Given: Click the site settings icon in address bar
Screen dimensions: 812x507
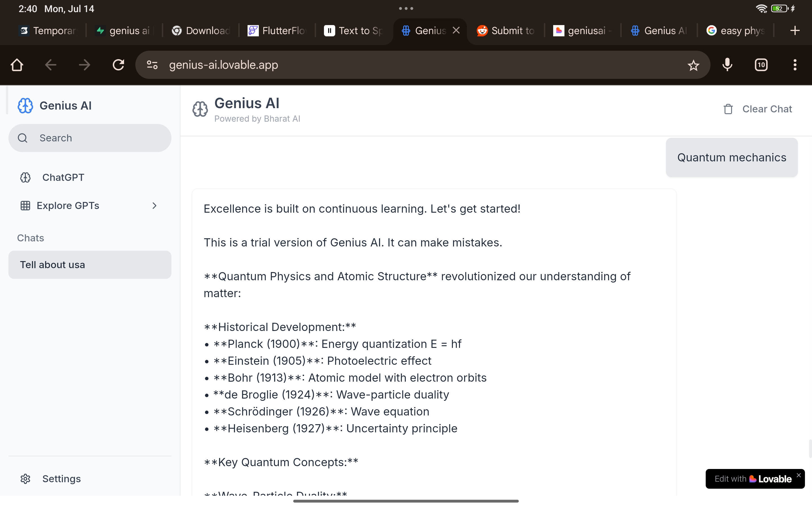Looking at the screenshot, I should coord(152,65).
